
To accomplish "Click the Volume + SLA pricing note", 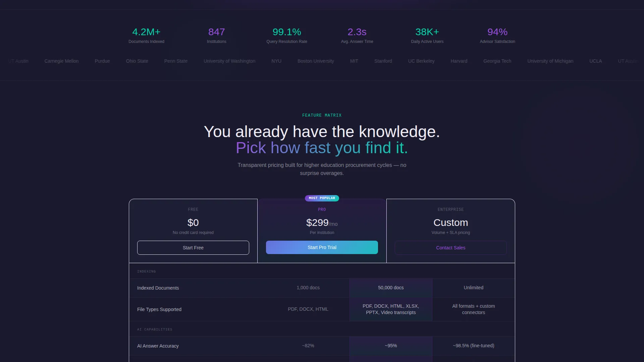I will pos(450,233).
